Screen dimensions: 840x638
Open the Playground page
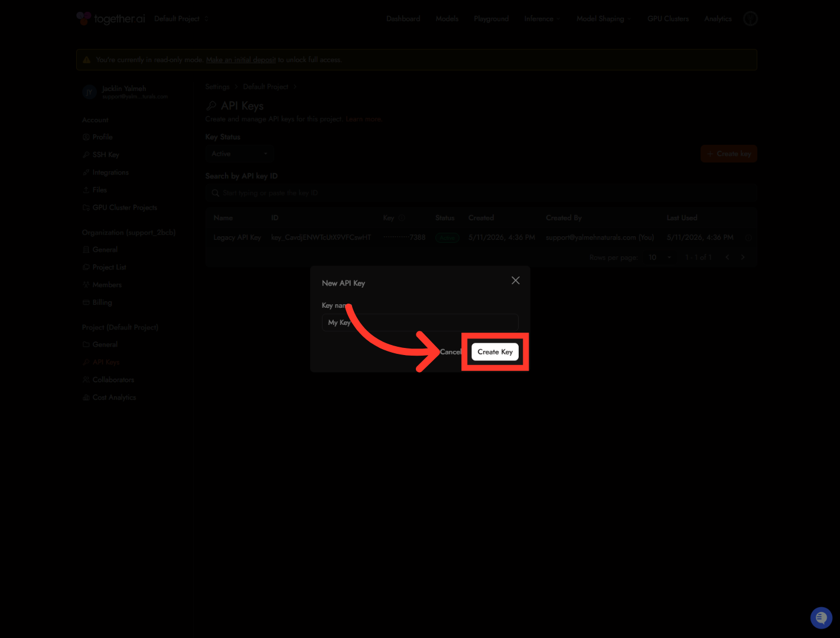pyautogui.click(x=491, y=19)
